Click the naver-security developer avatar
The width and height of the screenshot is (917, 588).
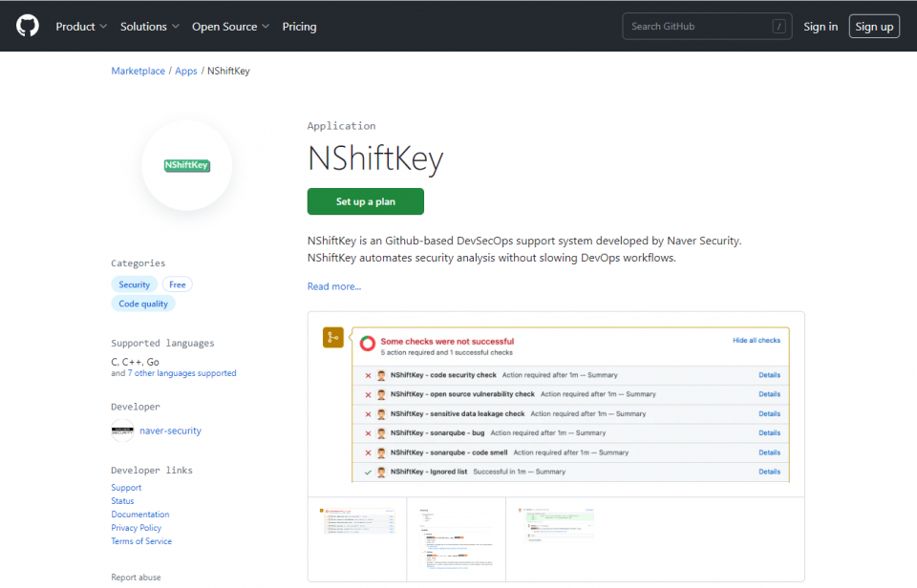122,430
